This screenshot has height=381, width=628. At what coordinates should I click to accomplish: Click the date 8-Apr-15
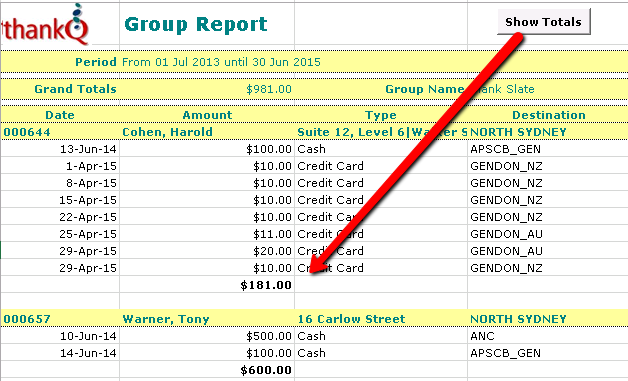point(91,183)
